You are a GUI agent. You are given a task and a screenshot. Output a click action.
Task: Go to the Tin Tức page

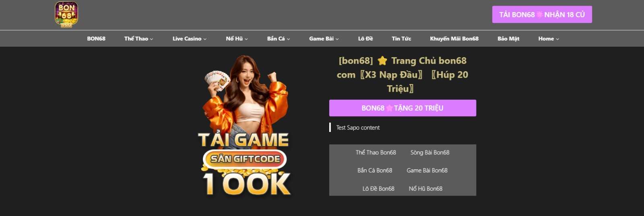click(401, 39)
